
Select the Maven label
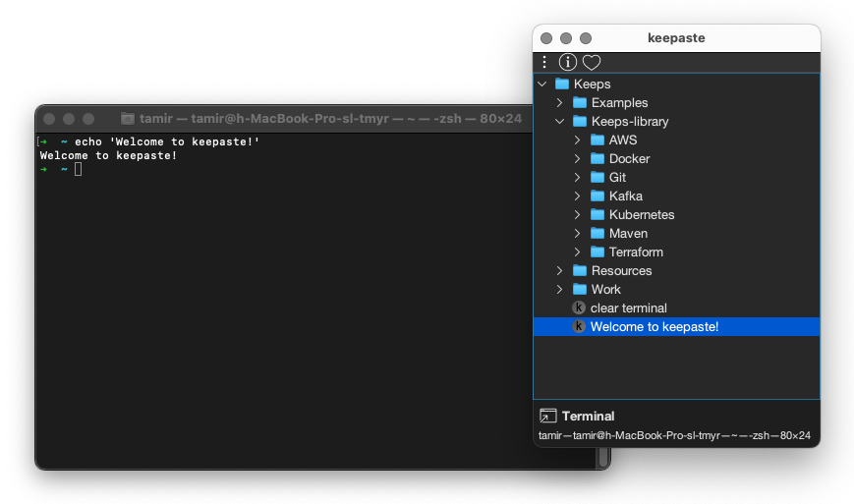[629, 233]
